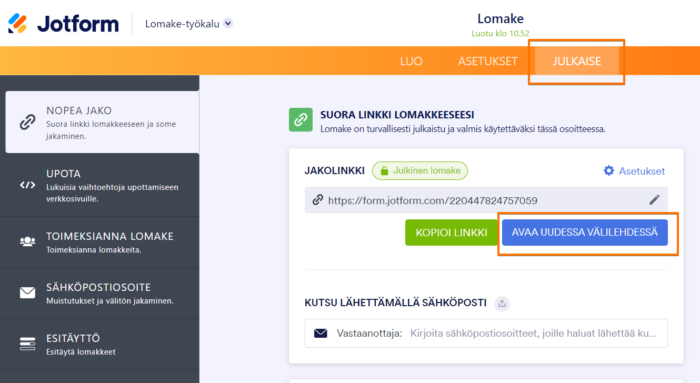Open Asetukset link with gear icon
Screen dimensions: 700x383
point(634,171)
